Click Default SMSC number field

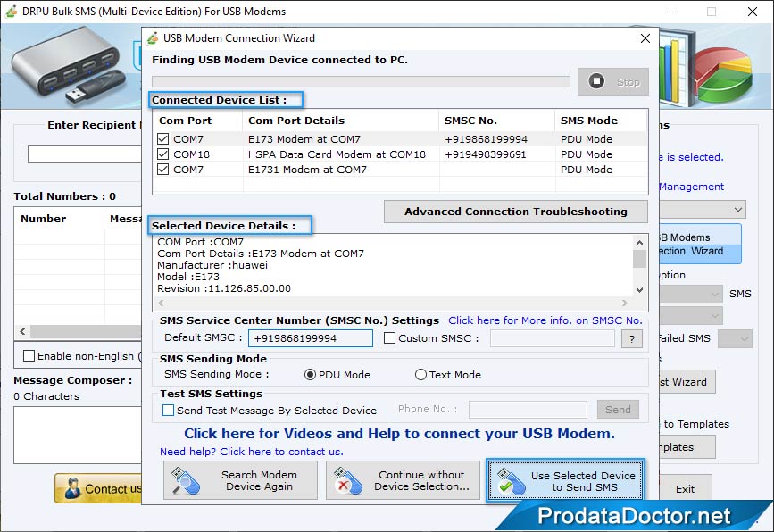pos(311,338)
